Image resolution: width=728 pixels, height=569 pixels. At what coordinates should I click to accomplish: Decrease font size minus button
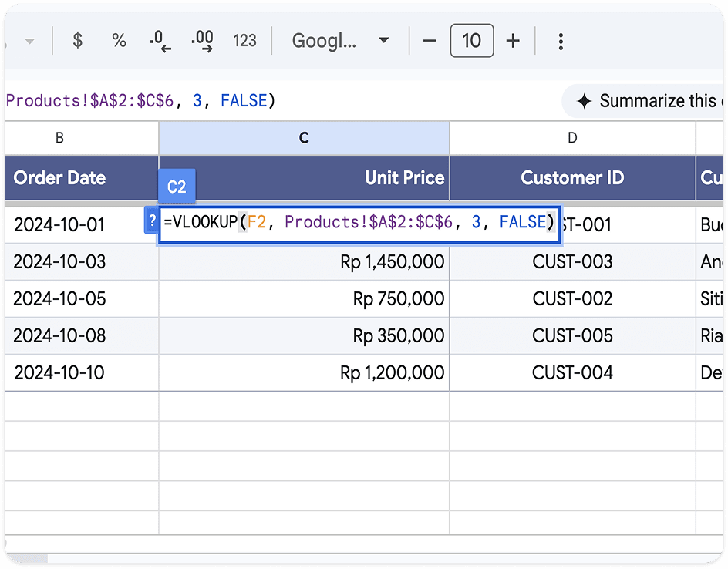(430, 41)
